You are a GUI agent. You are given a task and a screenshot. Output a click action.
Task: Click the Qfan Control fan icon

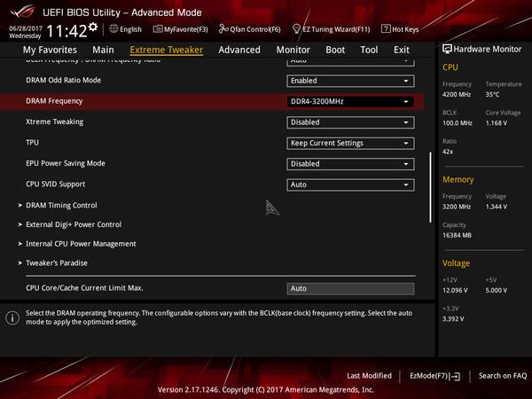(x=223, y=29)
